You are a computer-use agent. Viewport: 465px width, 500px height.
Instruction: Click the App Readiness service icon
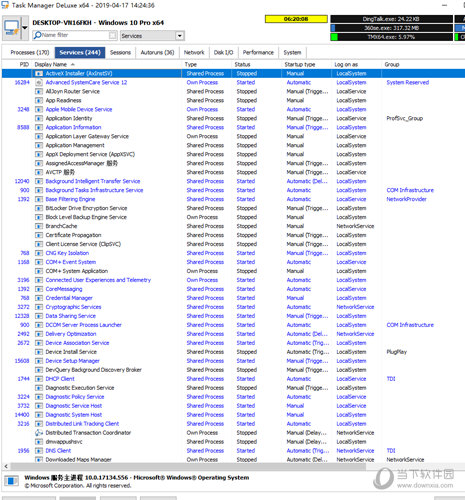39,100
